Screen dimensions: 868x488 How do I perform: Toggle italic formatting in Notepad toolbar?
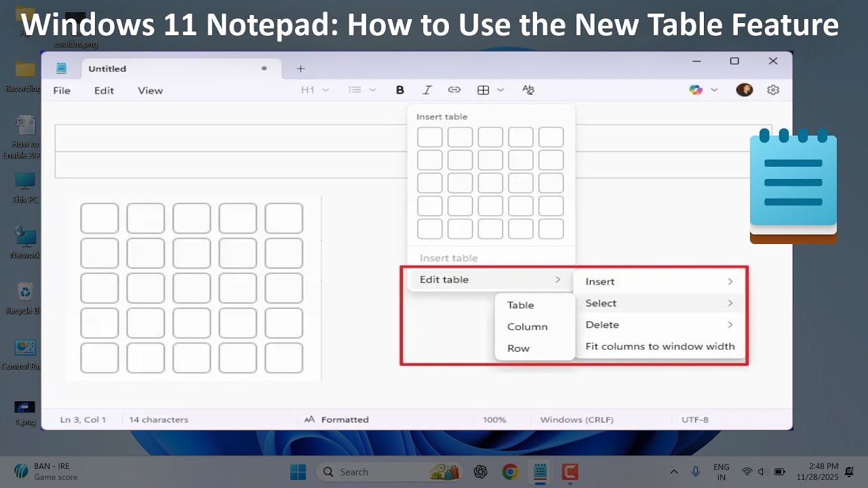(427, 90)
